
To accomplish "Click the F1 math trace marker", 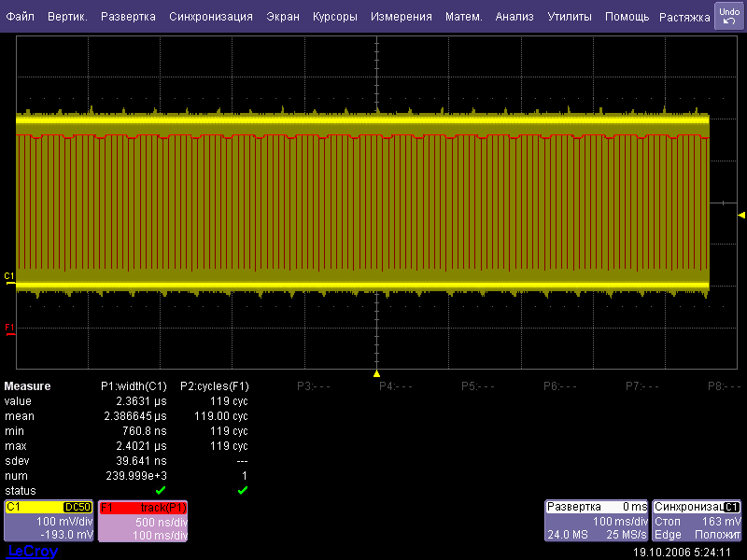I will (9, 328).
